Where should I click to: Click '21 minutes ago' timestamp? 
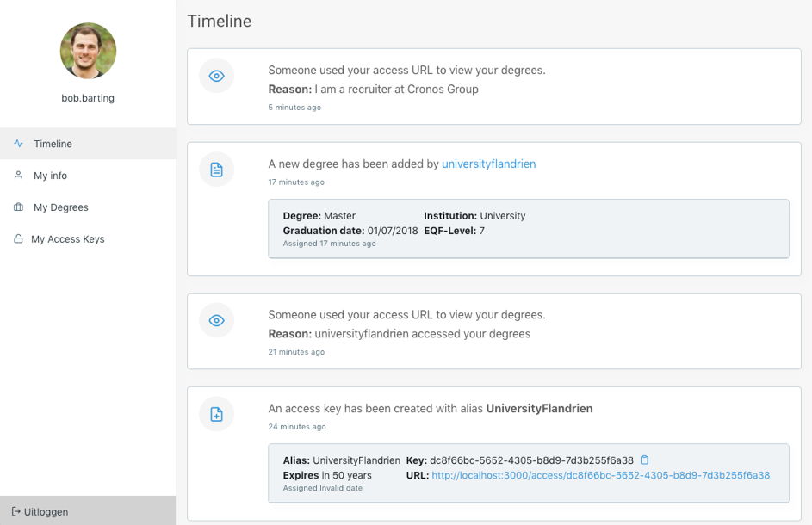[x=296, y=351]
